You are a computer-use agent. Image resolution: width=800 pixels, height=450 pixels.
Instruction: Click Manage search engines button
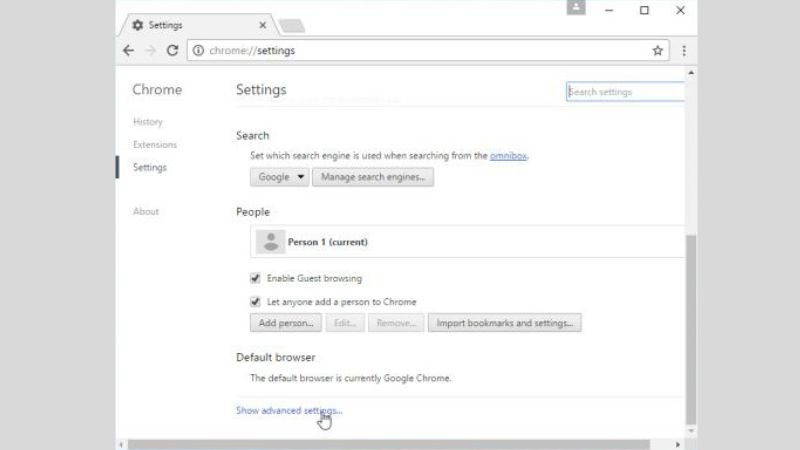point(372,177)
